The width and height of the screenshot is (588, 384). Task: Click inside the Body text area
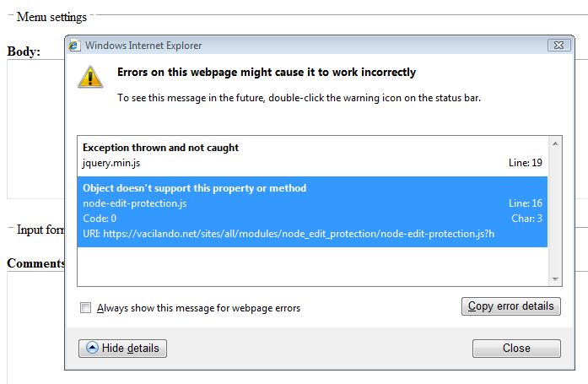pyautogui.click(x=35, y=129)
